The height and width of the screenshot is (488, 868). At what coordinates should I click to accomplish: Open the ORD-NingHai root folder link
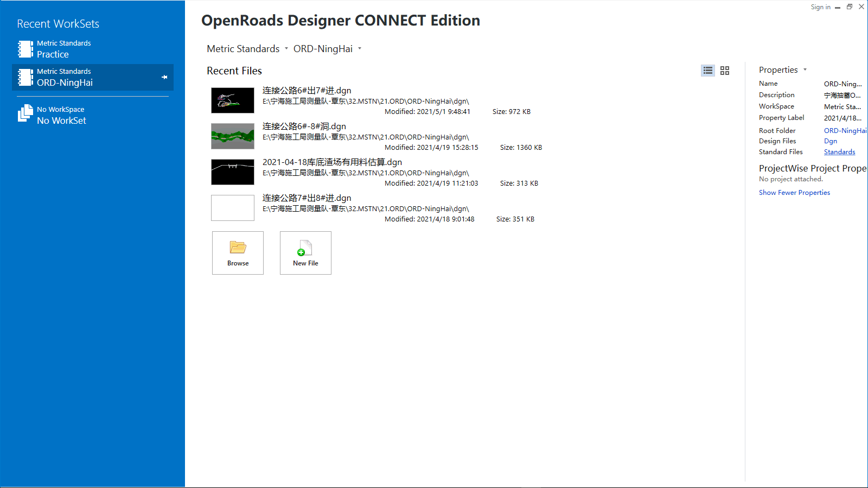[845, 130]
